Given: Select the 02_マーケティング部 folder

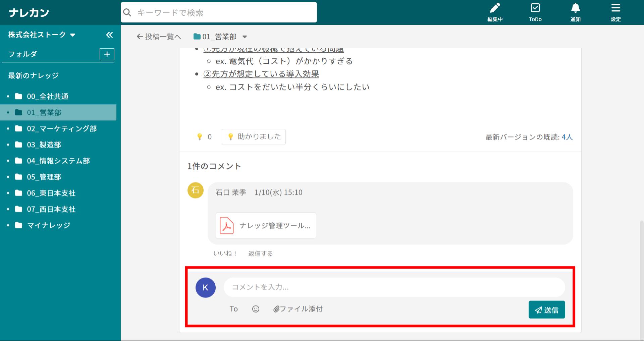Looking at the screenshot, I should click(x=62, y=129).
